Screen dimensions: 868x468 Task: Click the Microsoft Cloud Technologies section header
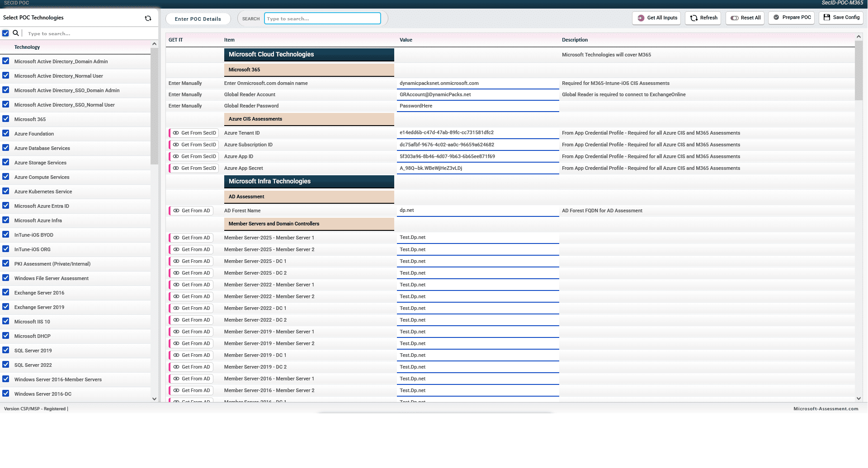309,55
